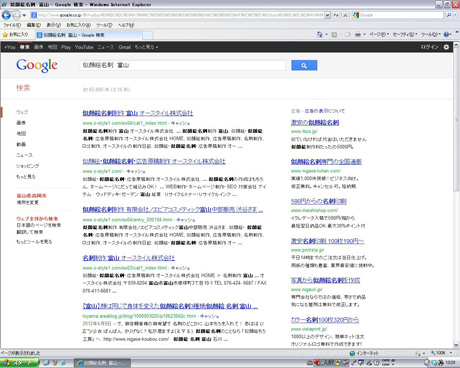The height and width of the screenshot is (368, 460).
Task: Expand もっと見る in left sidebar
Action: pos(26,177)
